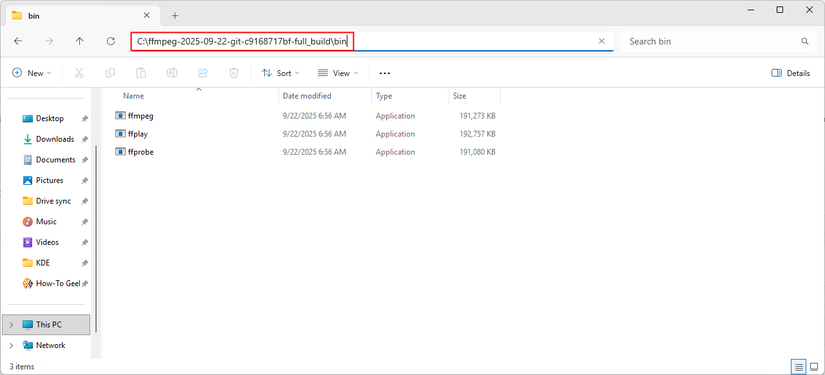825x375 pixels.
Task: Click the 192,757 KB size cell
Action: click(477, 134)
